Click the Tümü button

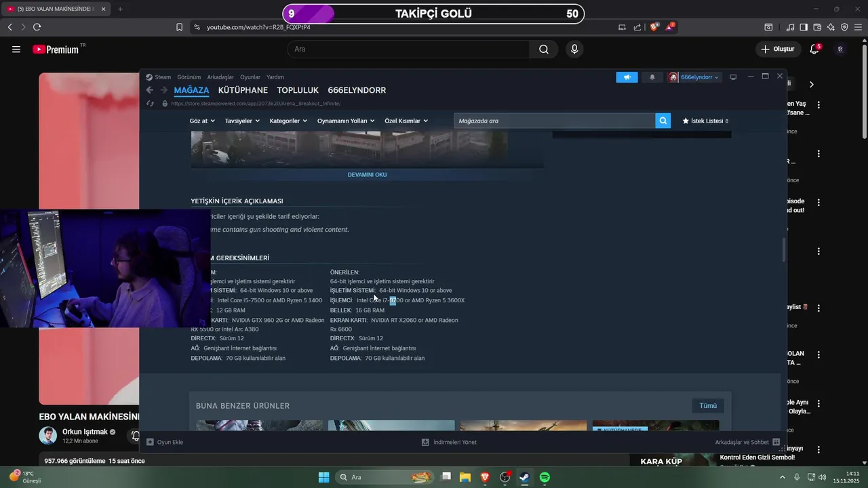tap(708, 405)
